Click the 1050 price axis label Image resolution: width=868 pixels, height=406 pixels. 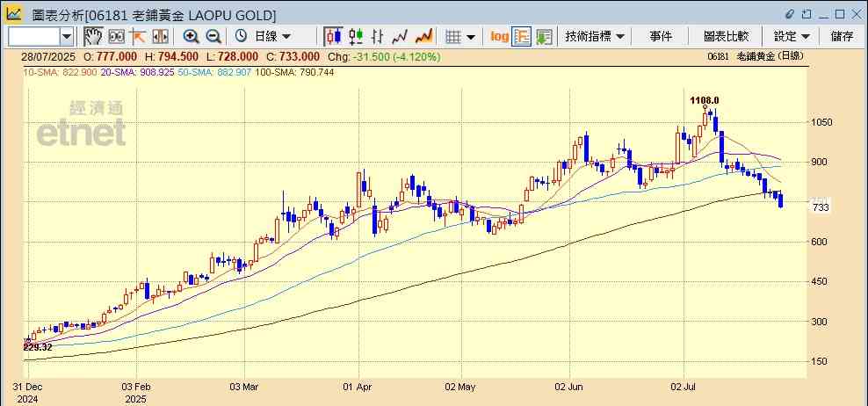[x=822, y=122]
